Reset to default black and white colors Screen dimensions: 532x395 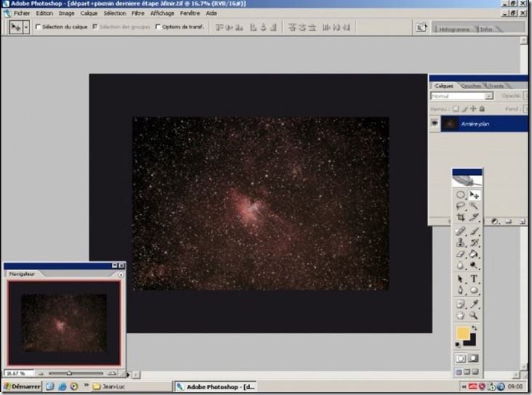458,344
